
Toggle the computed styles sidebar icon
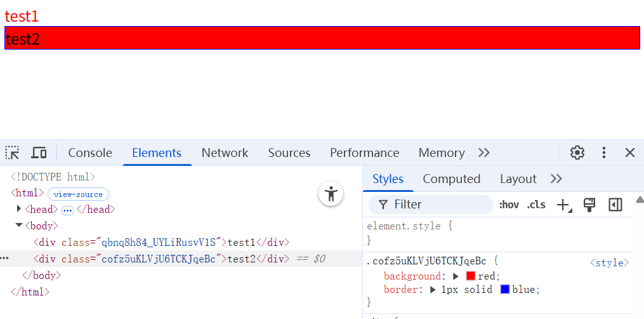[x=615, y=205]
